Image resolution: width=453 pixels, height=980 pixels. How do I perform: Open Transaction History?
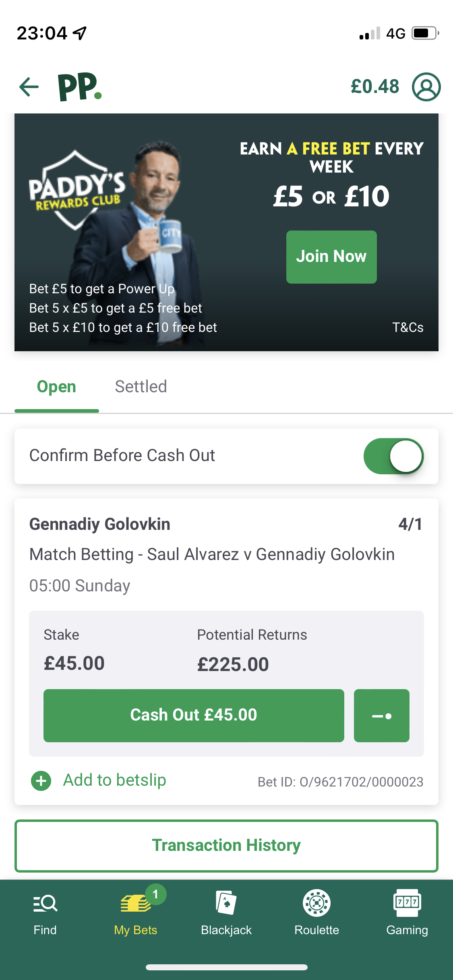click(226, 846)
